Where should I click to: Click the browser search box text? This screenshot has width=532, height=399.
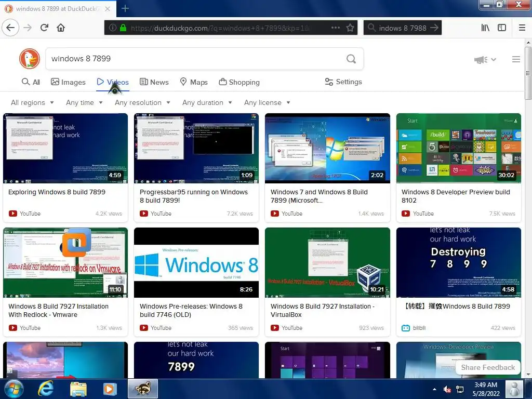403,28
